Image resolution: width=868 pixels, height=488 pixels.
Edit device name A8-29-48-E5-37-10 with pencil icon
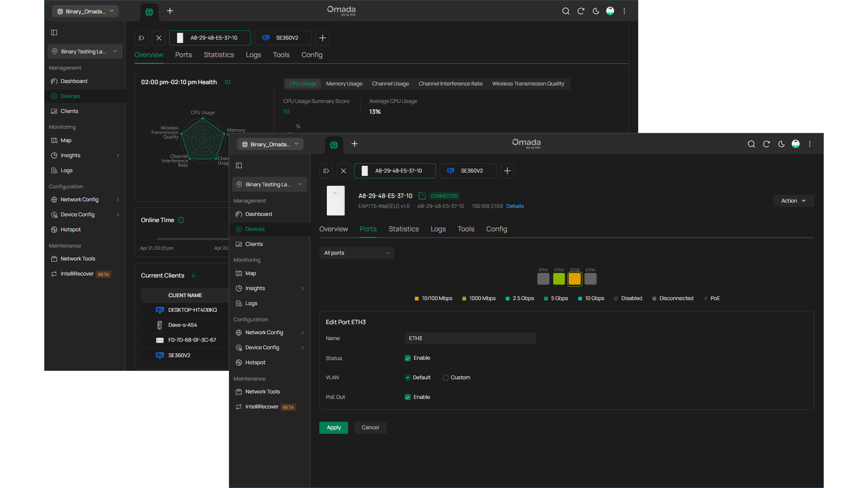(x=422, y=196)
